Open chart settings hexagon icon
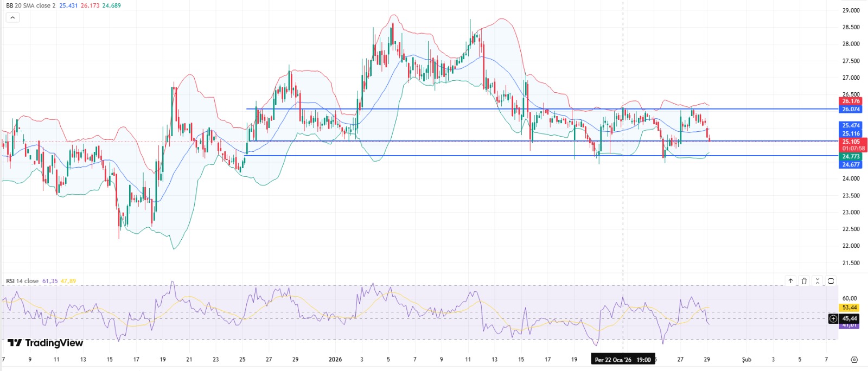 tap(854, 360)
